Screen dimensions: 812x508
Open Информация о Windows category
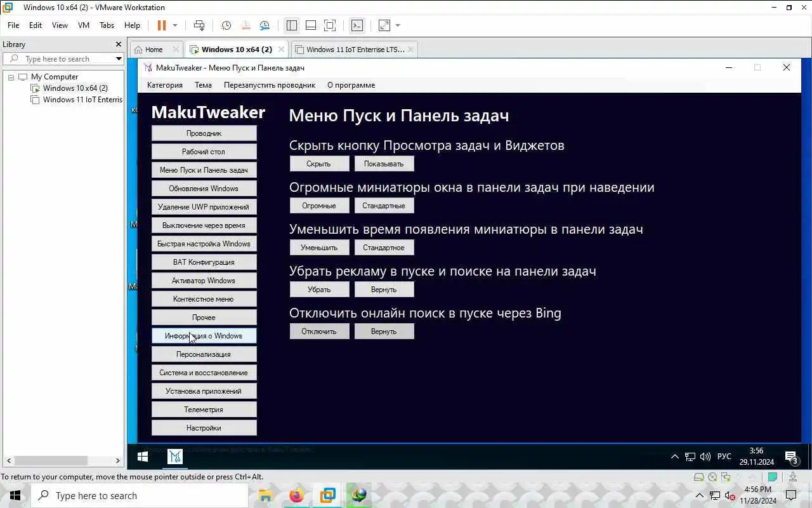click(204, 336)
